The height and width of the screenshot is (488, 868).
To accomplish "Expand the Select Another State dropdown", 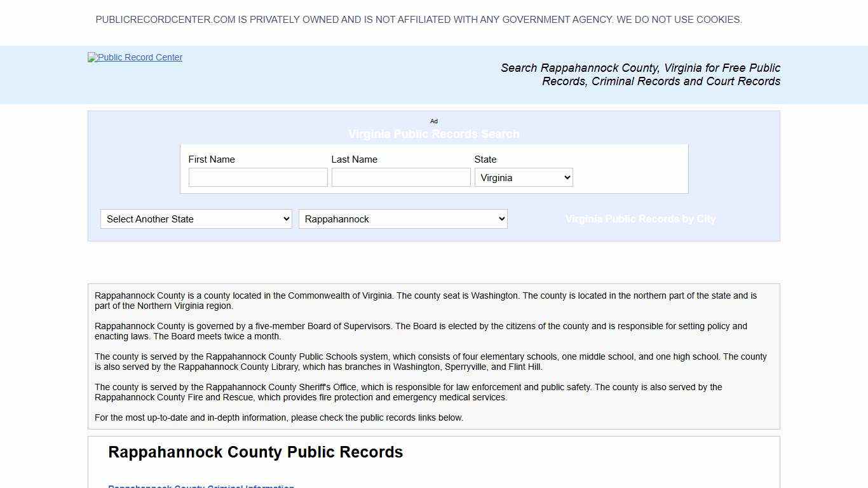I will coord(195,219).
